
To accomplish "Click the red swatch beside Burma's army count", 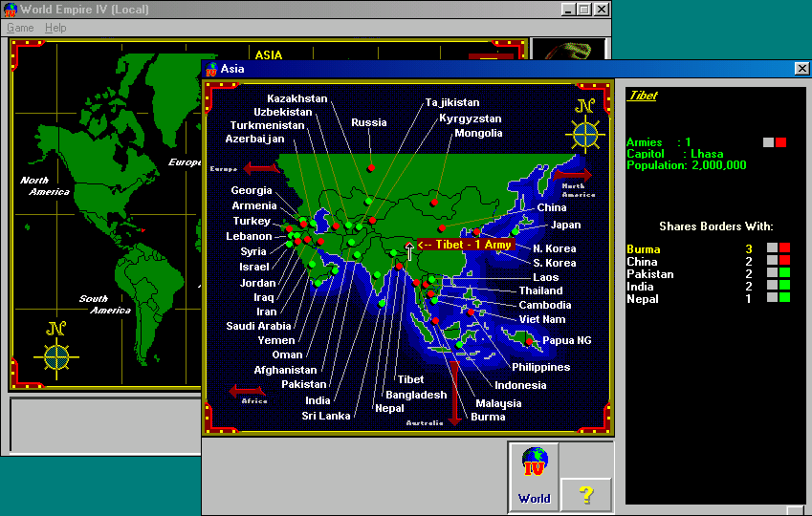I will [x=784, y=247].
